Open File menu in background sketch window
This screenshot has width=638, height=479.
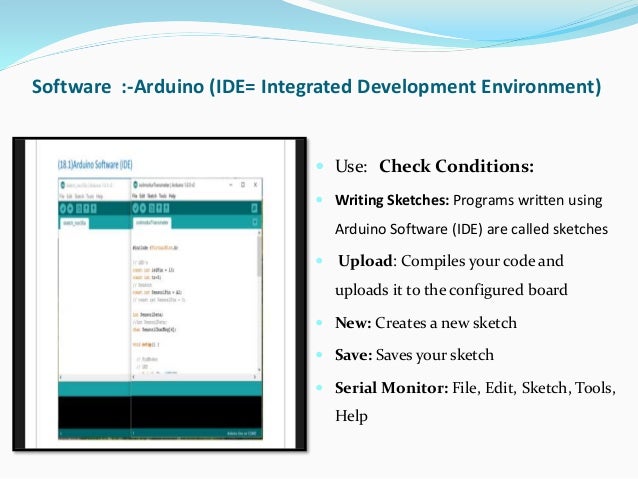click(x=62, y=196)
